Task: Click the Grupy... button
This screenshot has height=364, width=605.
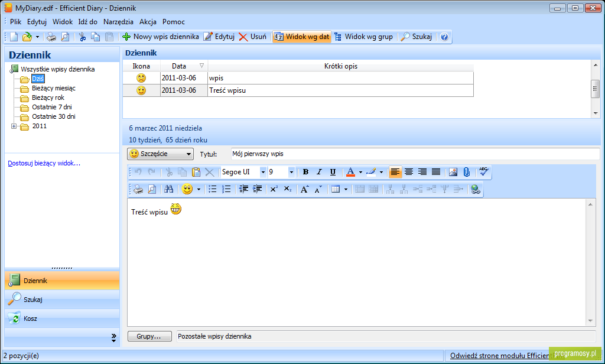Action: [x=149, y=337]
